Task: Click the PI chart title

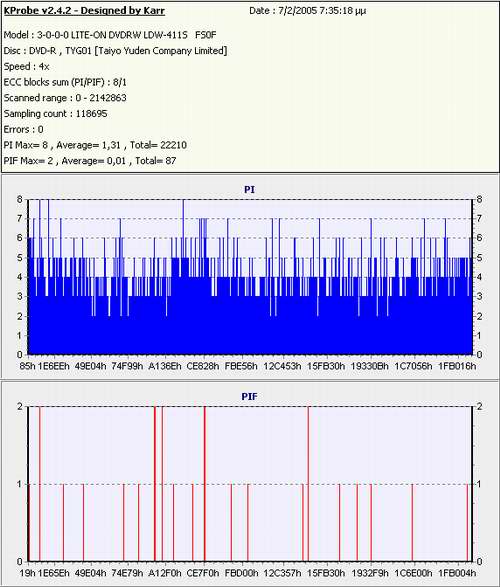Action: [249, 190]
